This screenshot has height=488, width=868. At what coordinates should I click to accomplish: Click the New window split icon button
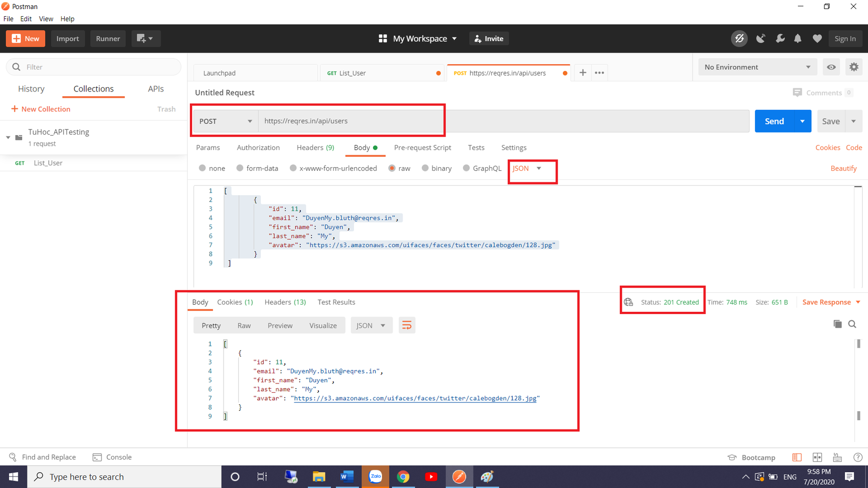pos(145,38)
